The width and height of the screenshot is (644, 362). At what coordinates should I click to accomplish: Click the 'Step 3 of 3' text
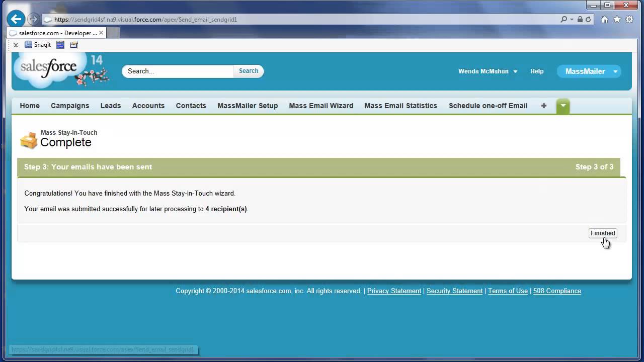point(594,167)
